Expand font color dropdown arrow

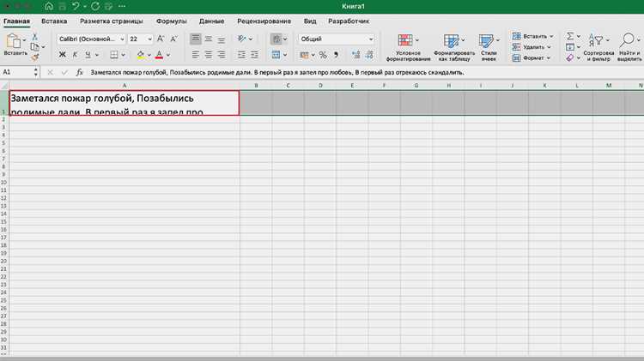[x=168, y=55]
